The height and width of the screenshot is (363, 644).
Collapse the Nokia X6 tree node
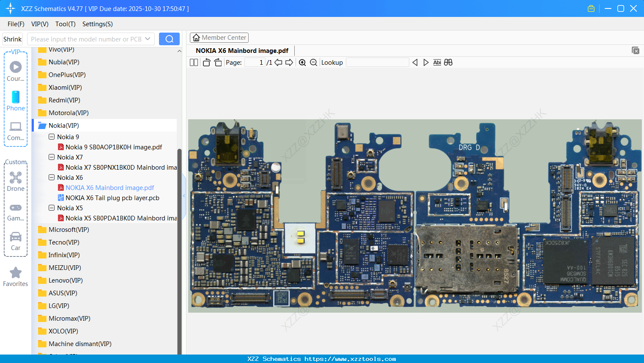[52, 177]
